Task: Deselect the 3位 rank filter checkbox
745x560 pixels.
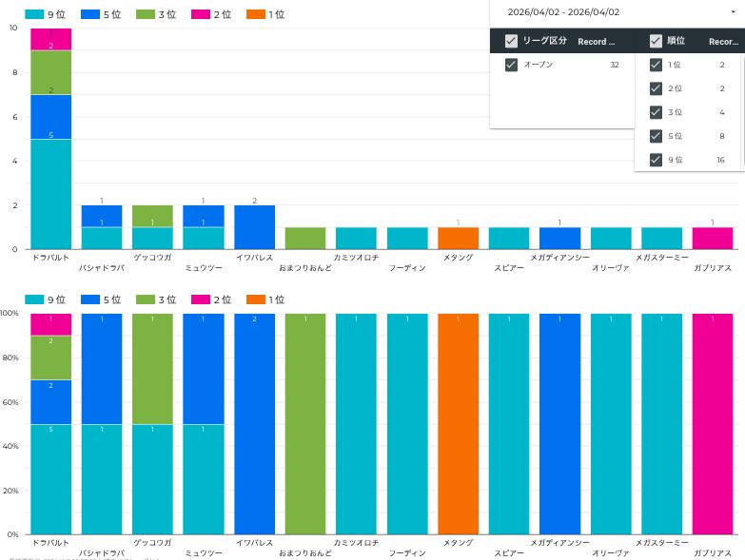Action: point(656,112)
